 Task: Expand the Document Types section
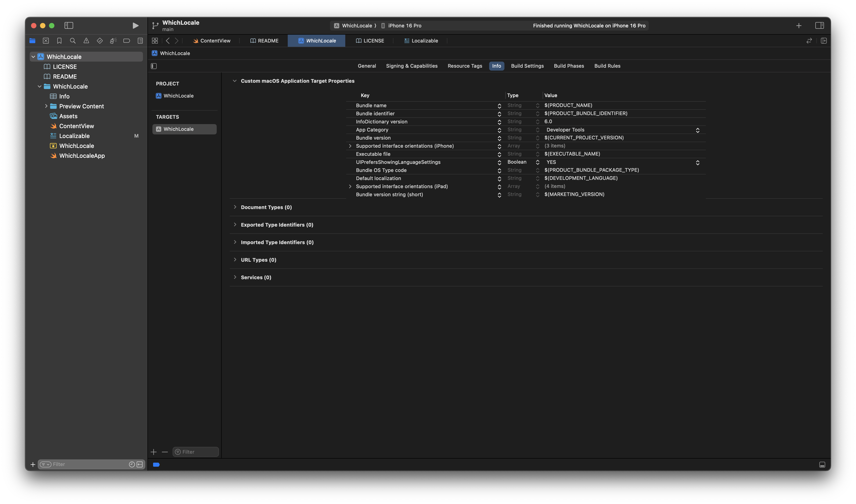pyautogui.click(x=235, y=207)
